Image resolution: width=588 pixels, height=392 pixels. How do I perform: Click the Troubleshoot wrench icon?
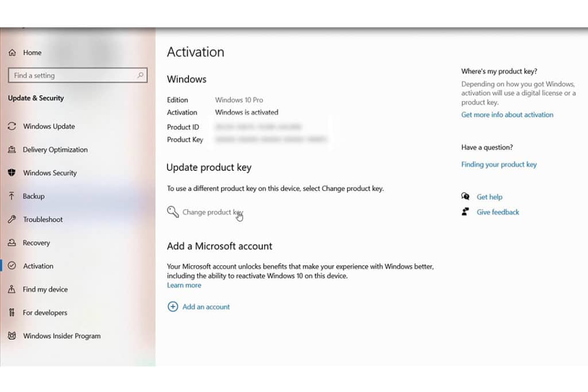coord(12,219)
